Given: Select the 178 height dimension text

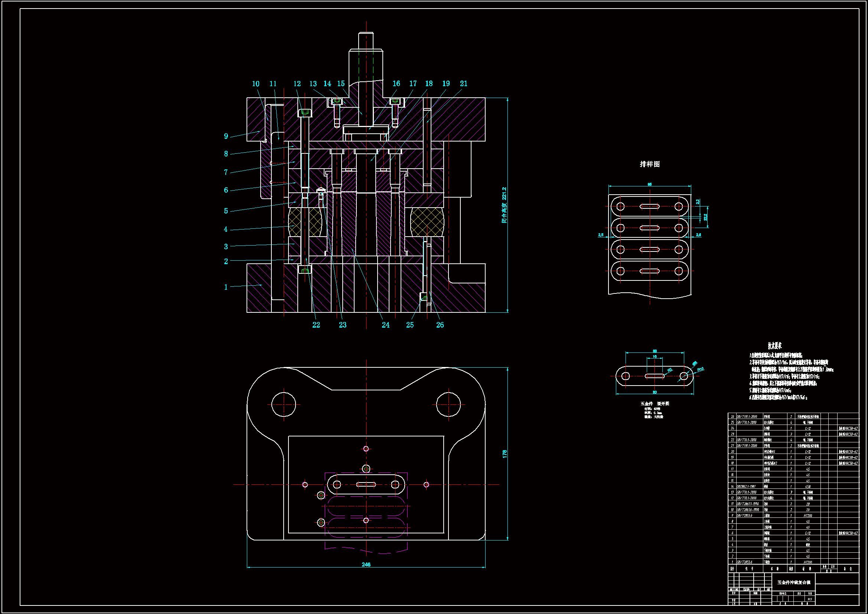Looking at the screenshot, I should tap(504, 454).
